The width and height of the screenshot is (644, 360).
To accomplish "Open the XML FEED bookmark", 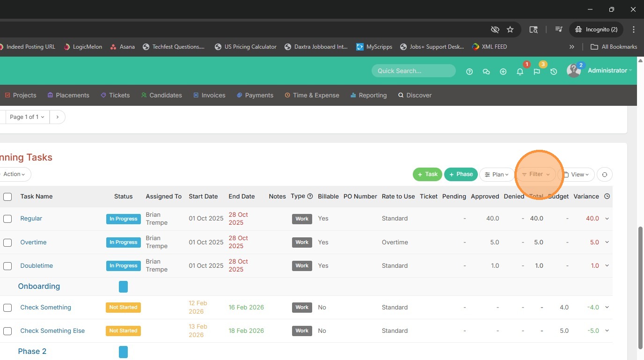I will (x=490, y=47).
